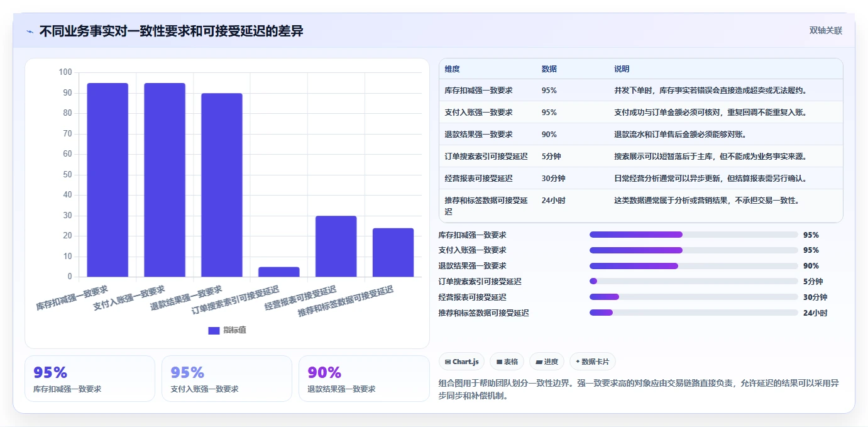868x427 pixels.
Task: Click the 90% value beside the progress bar
Action: click(x=811, y=266)
